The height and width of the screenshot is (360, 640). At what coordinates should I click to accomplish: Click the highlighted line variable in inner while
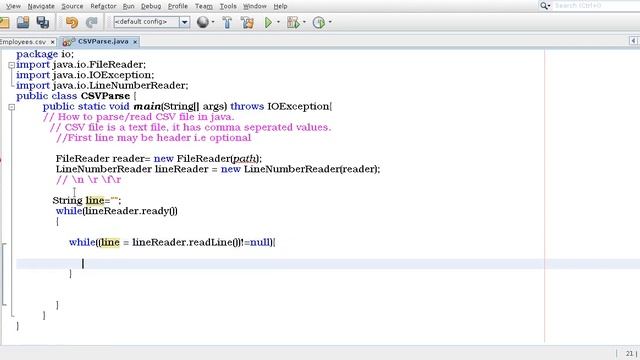point(110,242)
